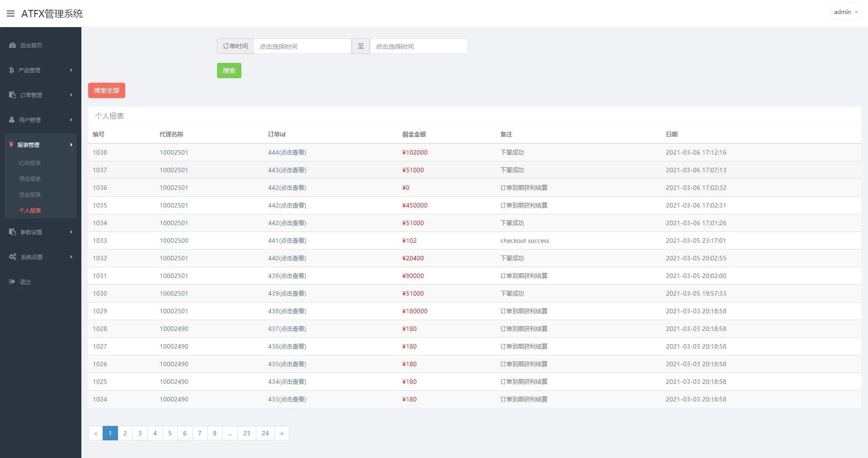
Task: Click the start date 点击选择时间 field
Action: (x=302, y=46)
